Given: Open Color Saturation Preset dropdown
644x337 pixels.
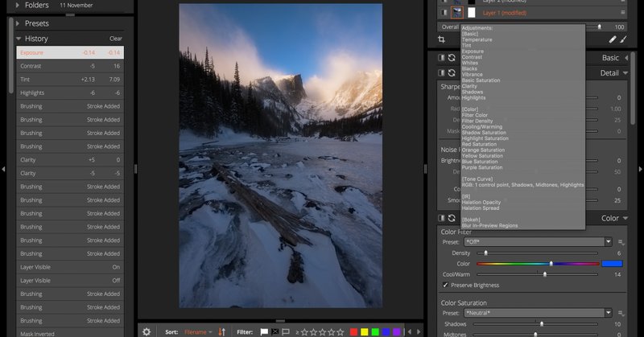Looking at the screenshot, I should (x=538, y=313).
